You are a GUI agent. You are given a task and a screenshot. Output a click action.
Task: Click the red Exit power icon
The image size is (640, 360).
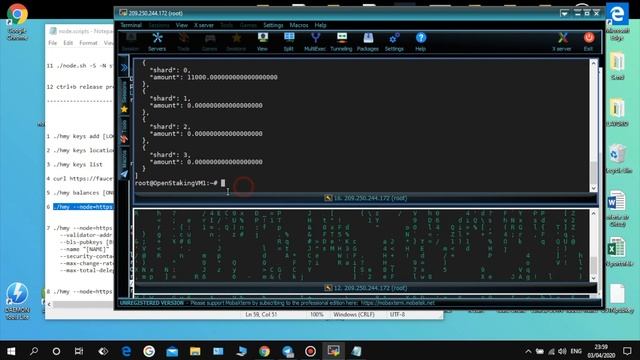[589, 42]
